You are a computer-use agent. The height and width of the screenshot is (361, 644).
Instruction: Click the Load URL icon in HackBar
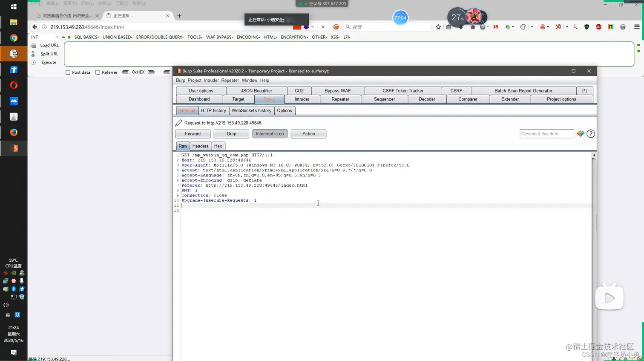(x=33, y=46)
